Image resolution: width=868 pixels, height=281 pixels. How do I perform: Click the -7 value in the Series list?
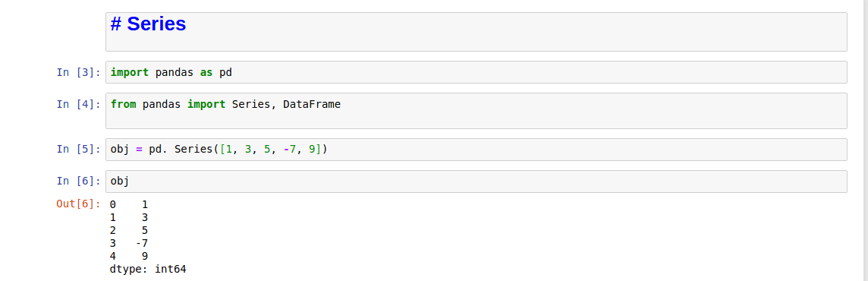(x=290, y=150)
